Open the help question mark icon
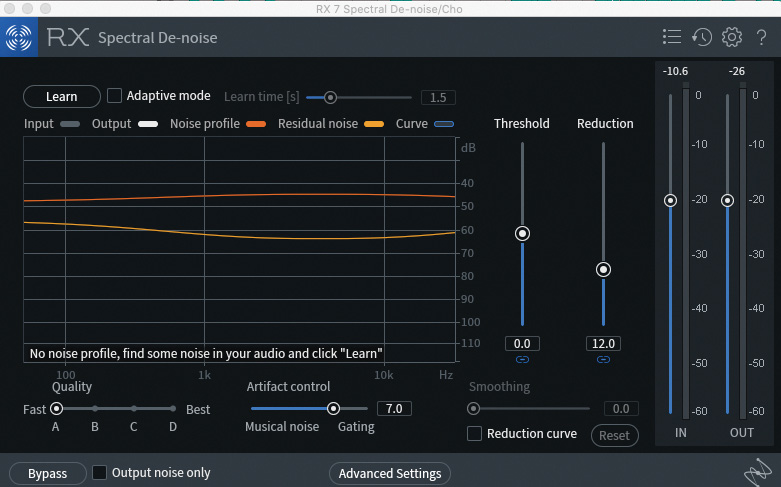Viewport: 781px width, 487px height. click(x=761, y=37)
